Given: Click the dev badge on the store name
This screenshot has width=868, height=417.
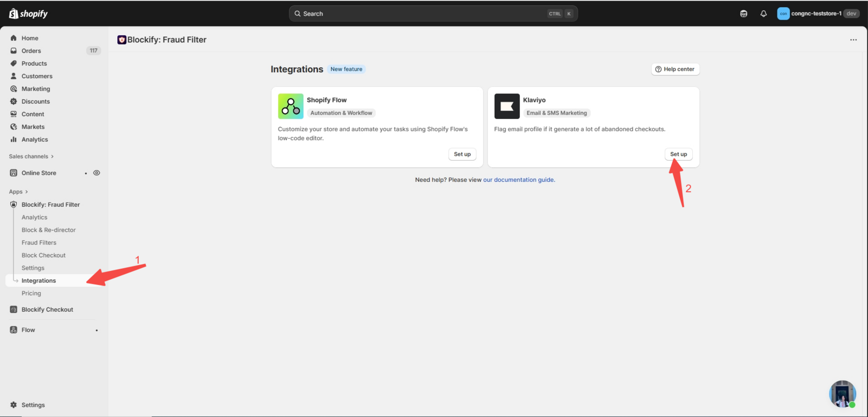Looking at the screenshot, I should point(852,14).
